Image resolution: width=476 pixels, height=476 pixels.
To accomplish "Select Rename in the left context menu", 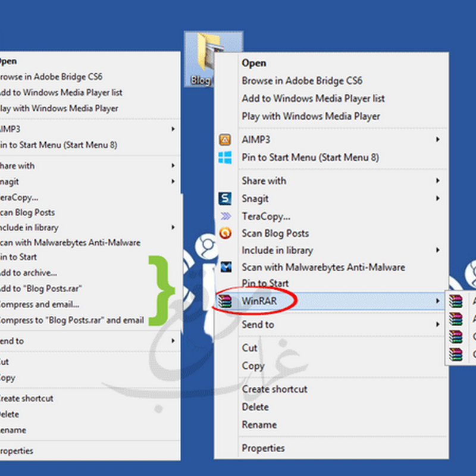I will click(13, 430).
